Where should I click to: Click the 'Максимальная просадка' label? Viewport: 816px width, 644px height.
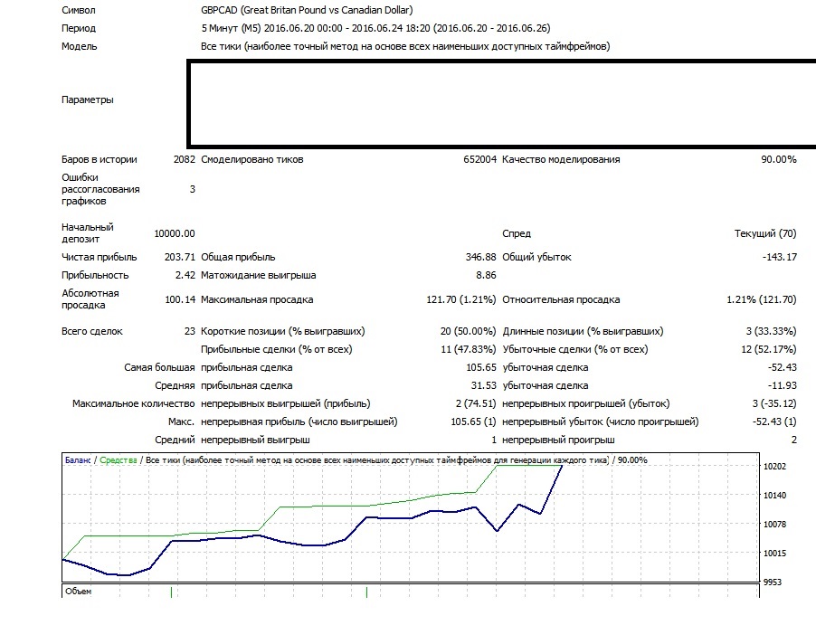tap(257, 299)
